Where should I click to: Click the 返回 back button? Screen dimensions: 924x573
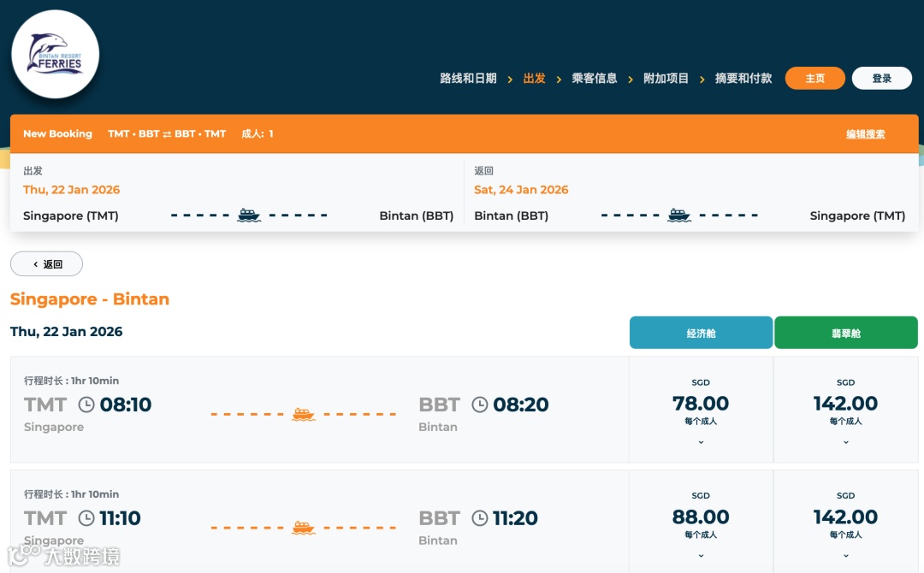(x=46, y=263)
